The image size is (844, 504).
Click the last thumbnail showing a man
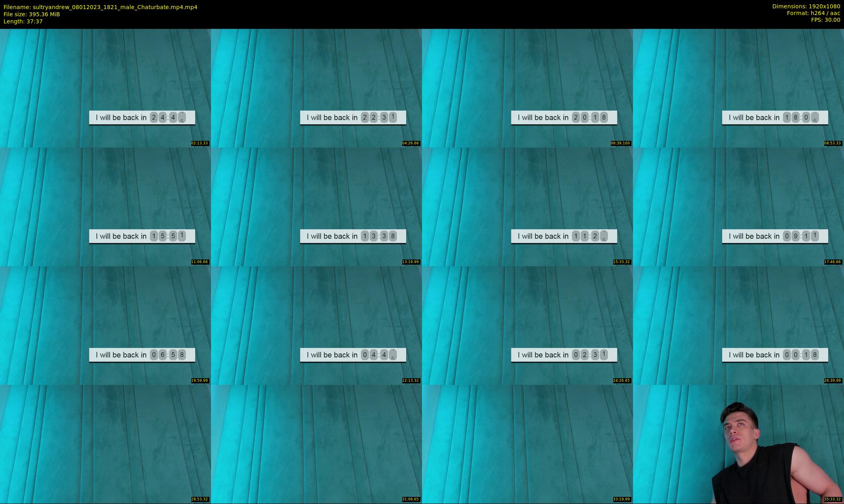coord(738,444)
